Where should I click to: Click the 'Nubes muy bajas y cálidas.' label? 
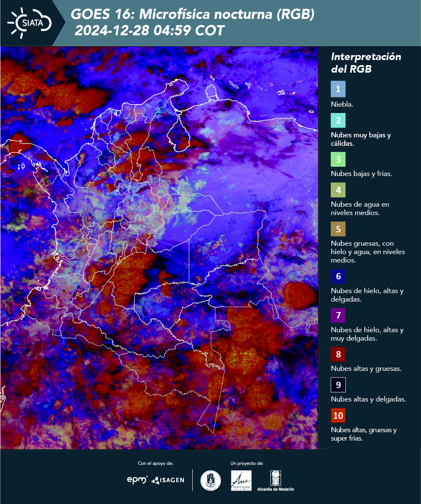pos(361,139)
